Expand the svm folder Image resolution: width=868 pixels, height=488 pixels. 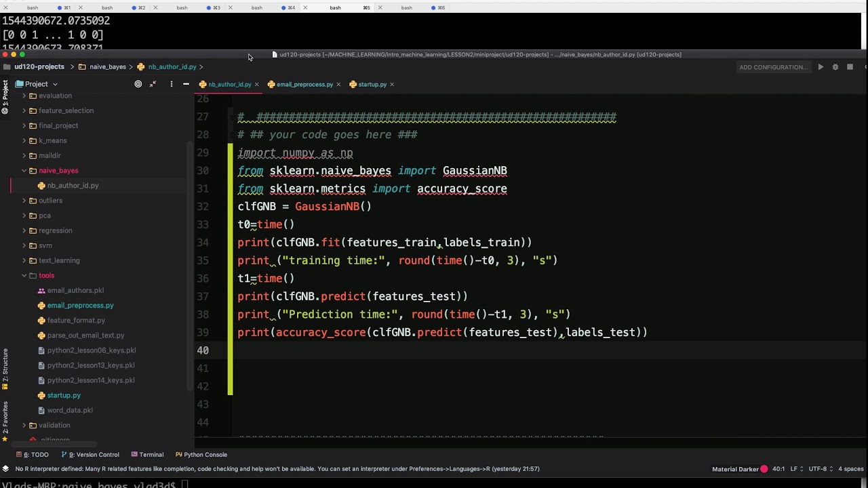point(24,245)
